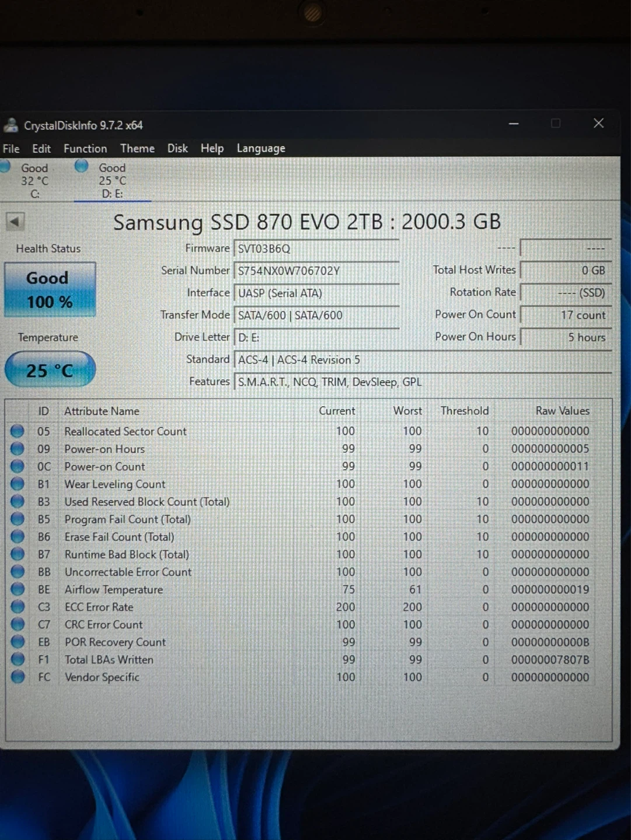Click the Standard field ACS-4 Revision 5

point(423,359)
